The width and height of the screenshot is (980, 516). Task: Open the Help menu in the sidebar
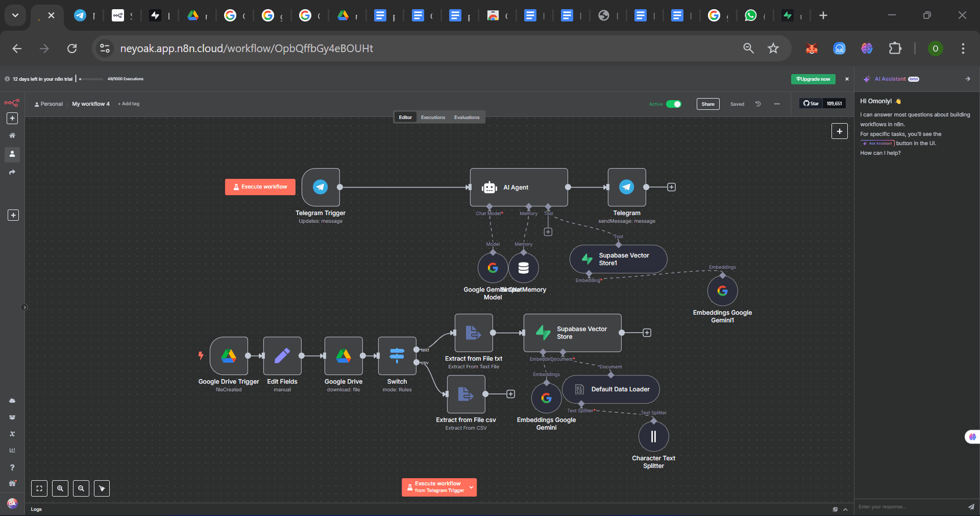(x=12, y=467)
